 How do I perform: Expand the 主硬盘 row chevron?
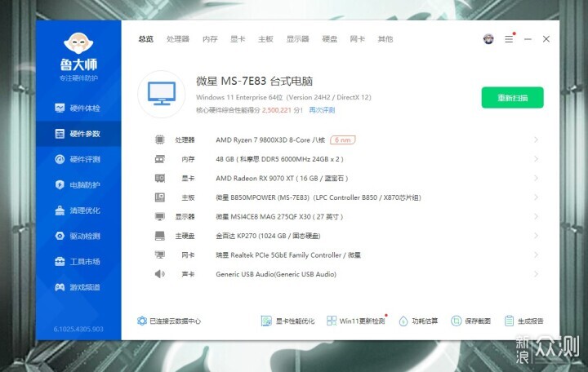(537, 236)
